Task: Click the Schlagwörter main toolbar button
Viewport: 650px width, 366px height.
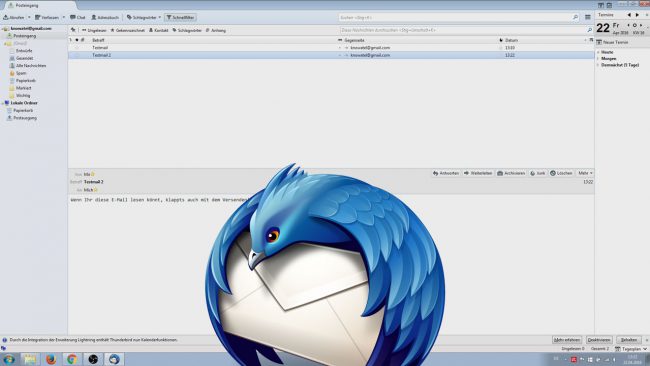Action: tap(142, 17)
